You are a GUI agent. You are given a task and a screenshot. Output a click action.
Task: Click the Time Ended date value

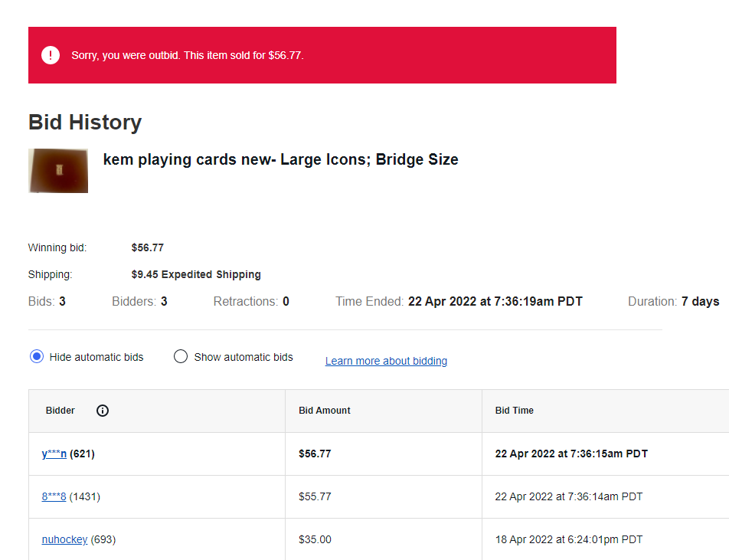495,301
